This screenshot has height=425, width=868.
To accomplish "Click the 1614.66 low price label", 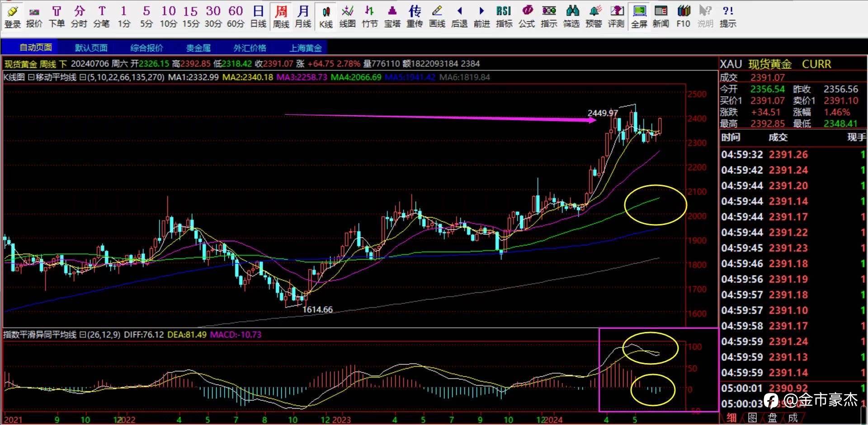I will tap(317, 309).
